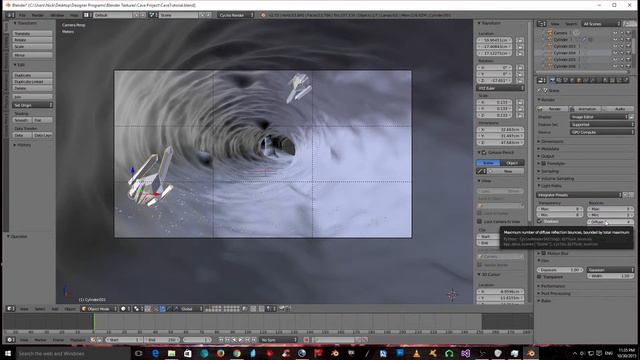This screenshot has width=640, height=360.
Task: Open the All Scenes outliner display dropdown
Action: point(600,24)
